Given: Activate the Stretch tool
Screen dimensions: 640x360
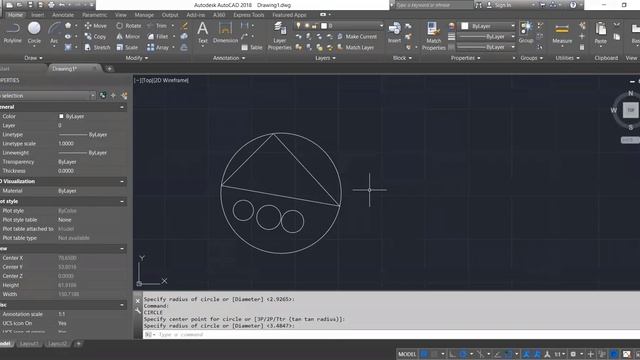Looking at the screenshot, I should 97,47.
